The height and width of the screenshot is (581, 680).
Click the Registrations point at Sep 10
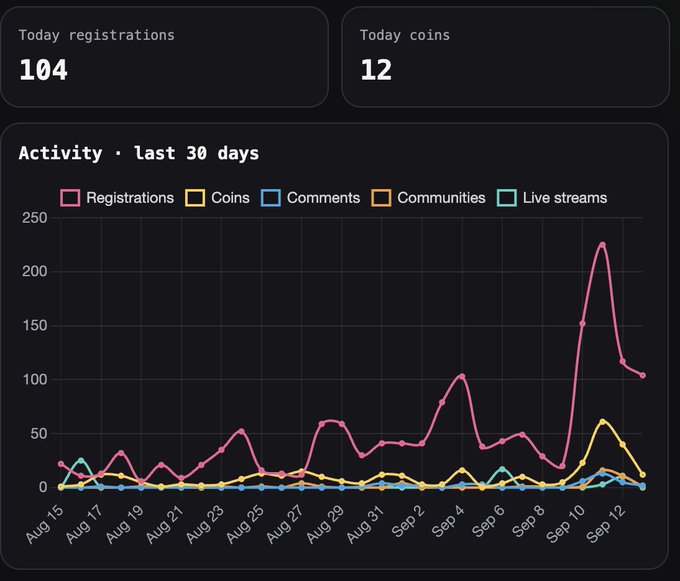[582, 323]
